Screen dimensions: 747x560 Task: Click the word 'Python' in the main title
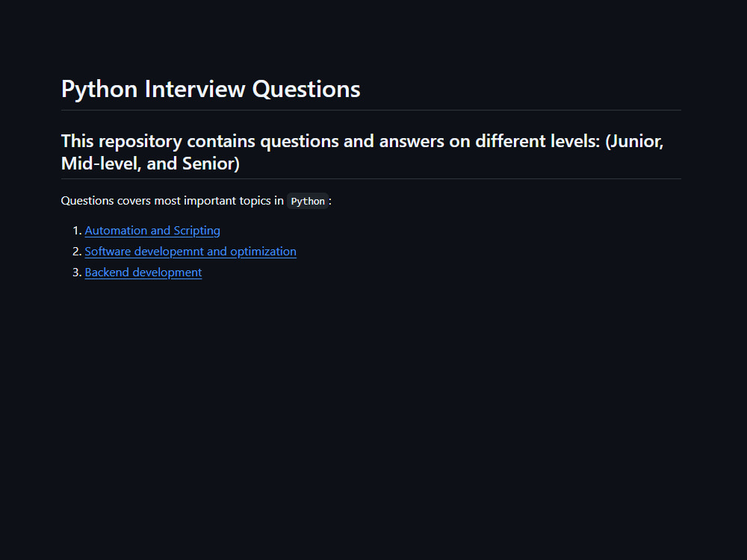pos(99,90)
